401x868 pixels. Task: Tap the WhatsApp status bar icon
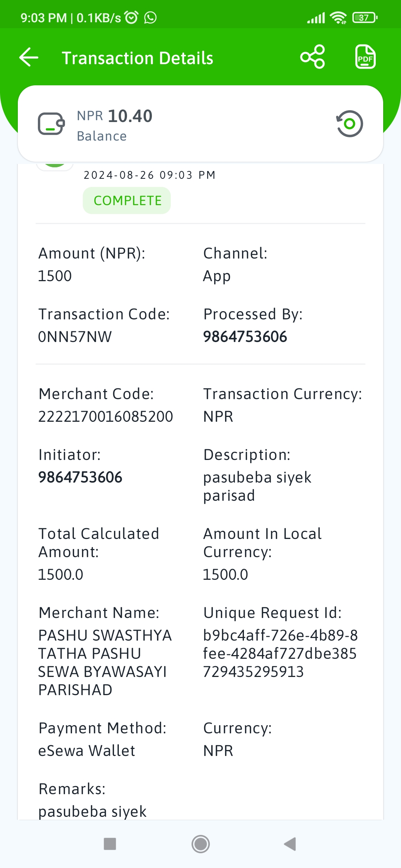[x=150, y=17]
